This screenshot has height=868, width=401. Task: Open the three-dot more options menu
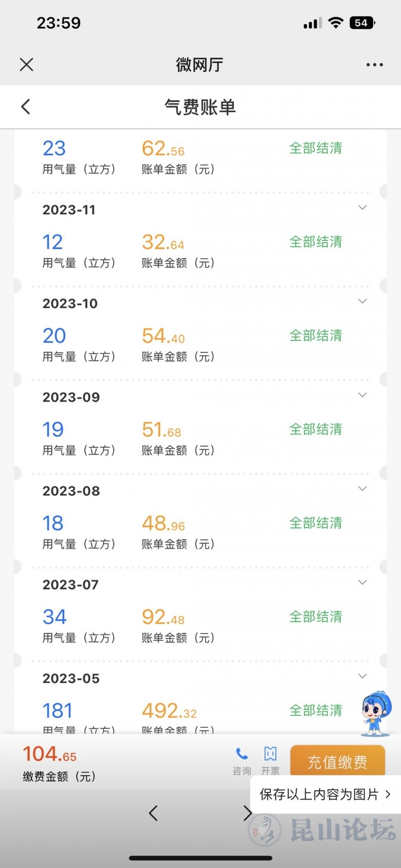pyautogui.click(x=374, y=65)
